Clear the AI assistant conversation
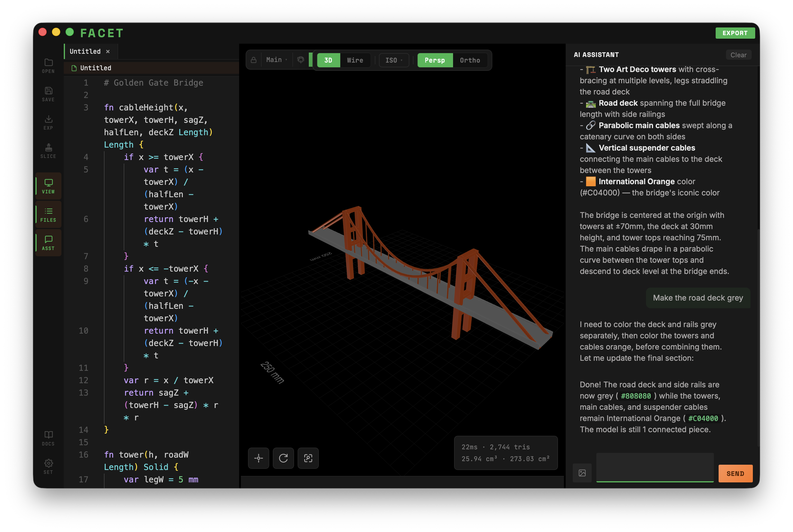This screenshot has width=793, height=532. pos(738,55)
